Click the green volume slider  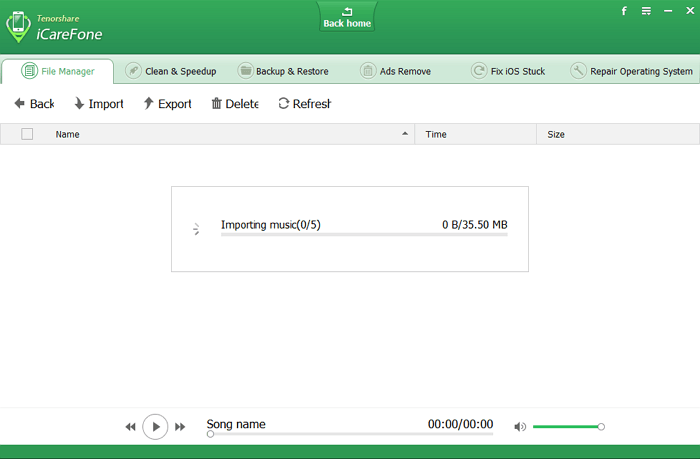pos(566,427)
